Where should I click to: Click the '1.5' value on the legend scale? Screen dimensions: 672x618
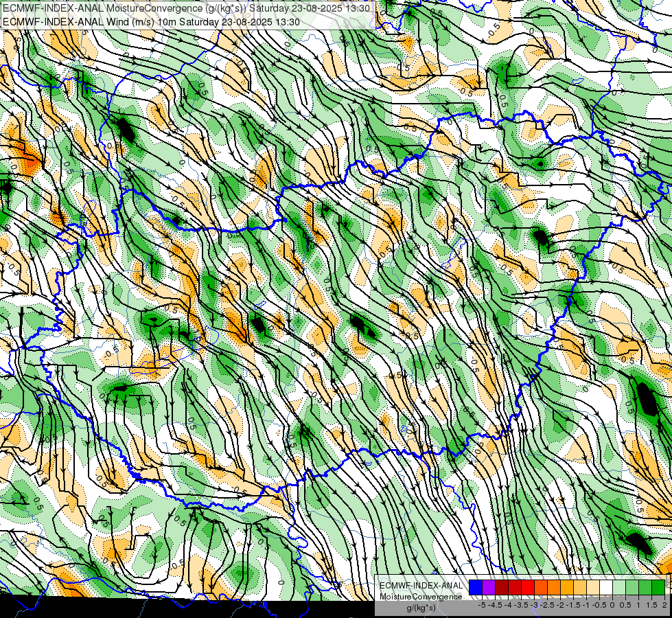click(x=652, y=605)
